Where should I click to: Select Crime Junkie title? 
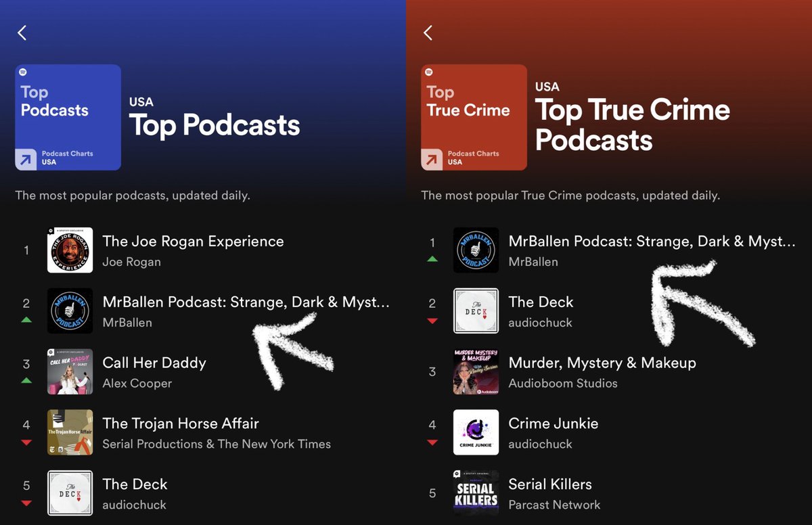[554, 424]
